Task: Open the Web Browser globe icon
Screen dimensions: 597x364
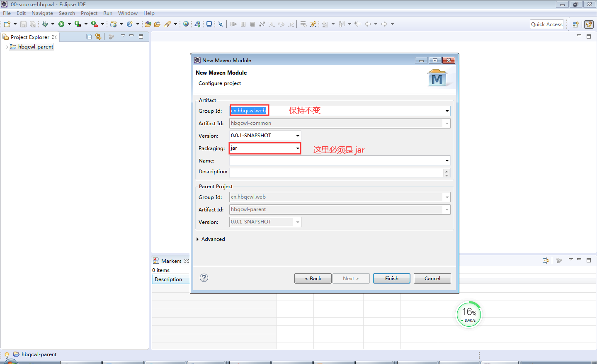Action: coord(186,24)
